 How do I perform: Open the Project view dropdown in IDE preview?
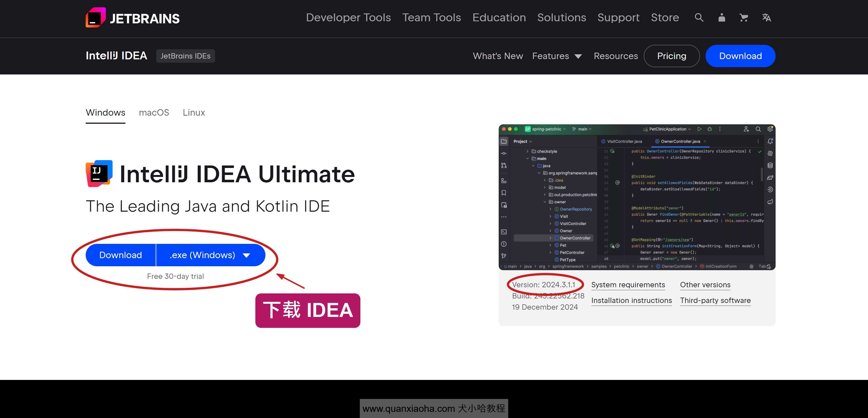pos(522,141)
